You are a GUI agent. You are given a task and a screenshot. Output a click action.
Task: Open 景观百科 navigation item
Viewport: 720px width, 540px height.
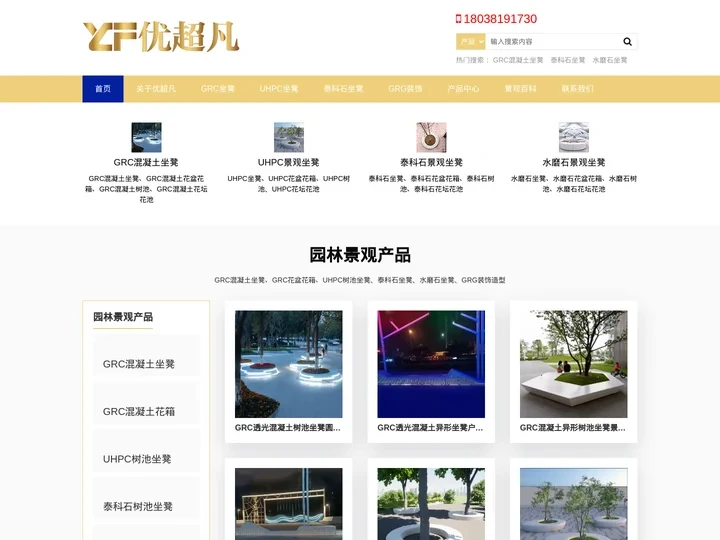pyautogui.click(x=520, y=89)
